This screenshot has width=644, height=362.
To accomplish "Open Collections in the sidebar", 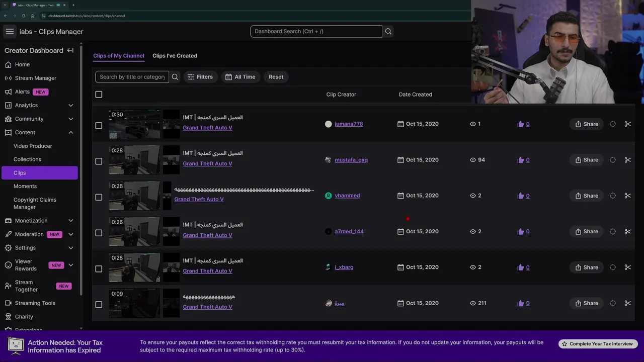I will pos(27,159).
